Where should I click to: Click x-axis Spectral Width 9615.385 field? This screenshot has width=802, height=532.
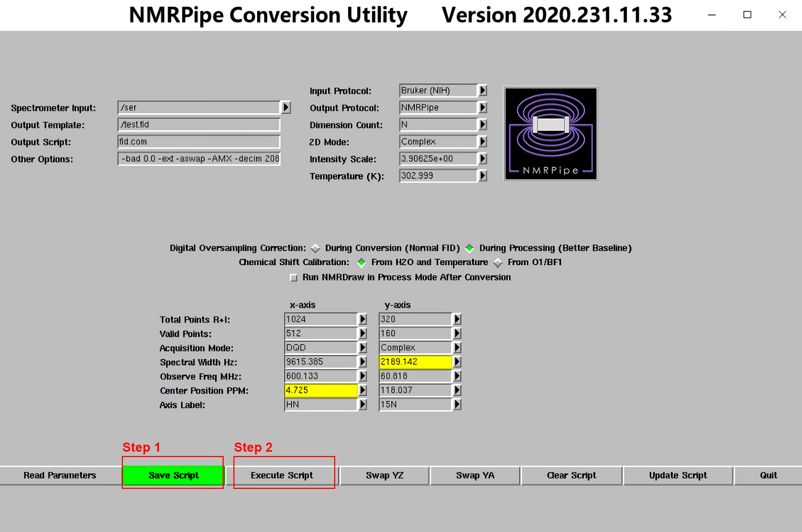coord(321,362)
